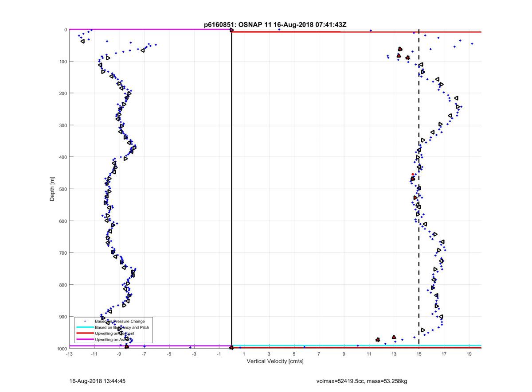The height and width of the screenshot is (392, 532).
Task: Select legend entry Upwelling on Descent
Action: coord(115,334)
